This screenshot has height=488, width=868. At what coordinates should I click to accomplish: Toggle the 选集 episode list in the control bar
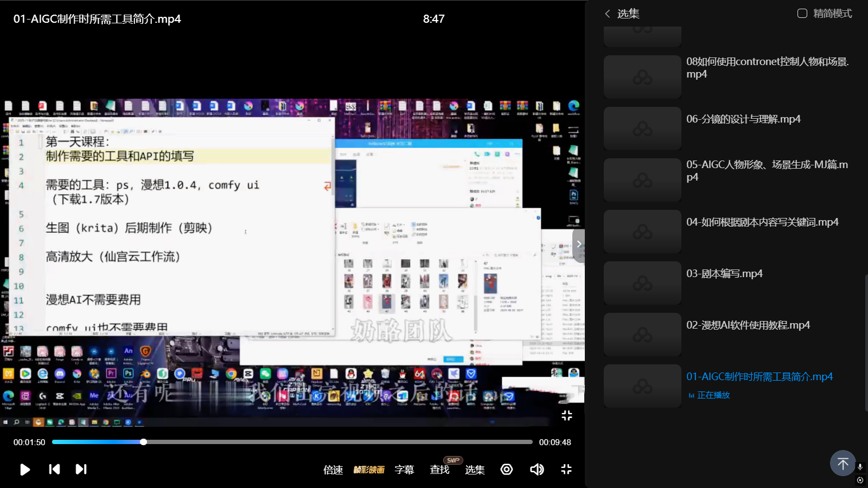pos(475,470)
